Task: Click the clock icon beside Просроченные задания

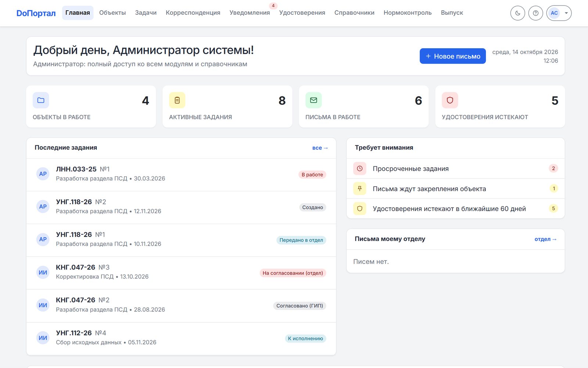Action: pyautogui.click(x=360, y=169)
